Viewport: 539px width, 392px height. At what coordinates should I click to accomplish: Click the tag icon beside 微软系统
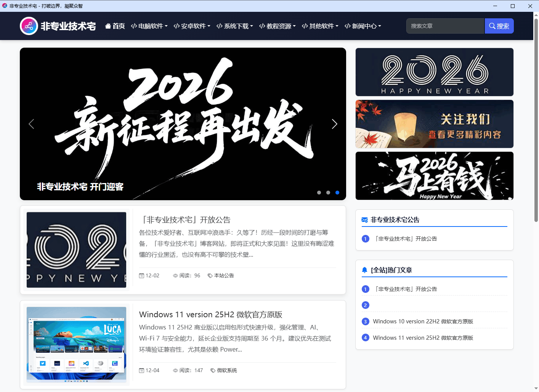point(213,370)
